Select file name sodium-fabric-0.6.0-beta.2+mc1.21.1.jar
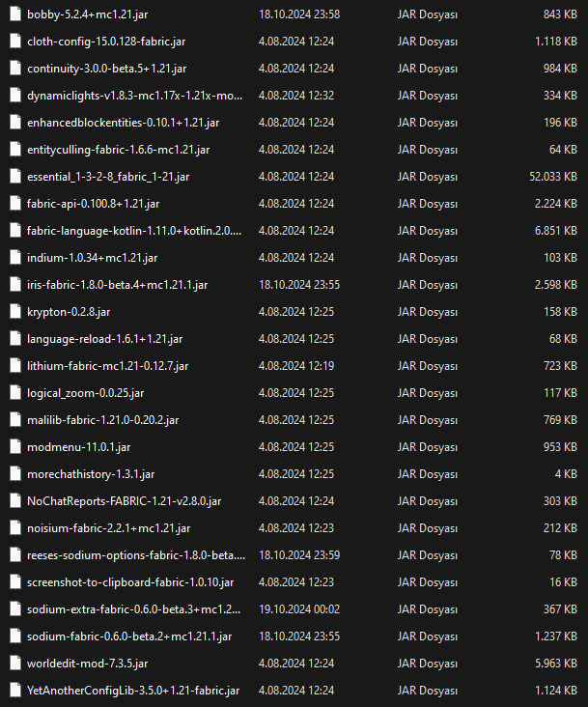The width and height of the screenshot is (588, 707). 129,636
